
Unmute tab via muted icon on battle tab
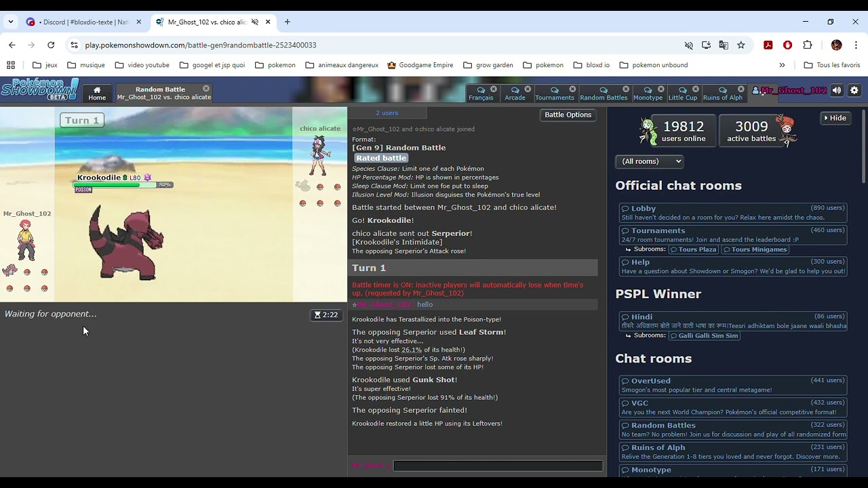click(x=255, y=22)
